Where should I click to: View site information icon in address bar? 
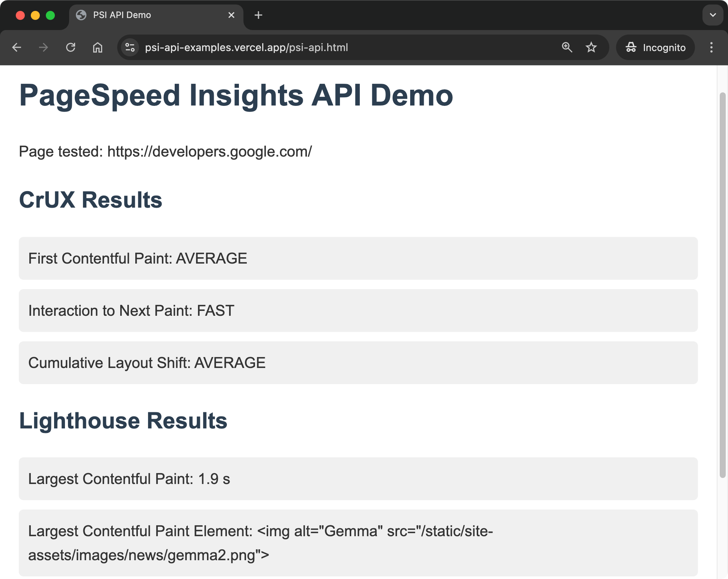tap(130, 47)
